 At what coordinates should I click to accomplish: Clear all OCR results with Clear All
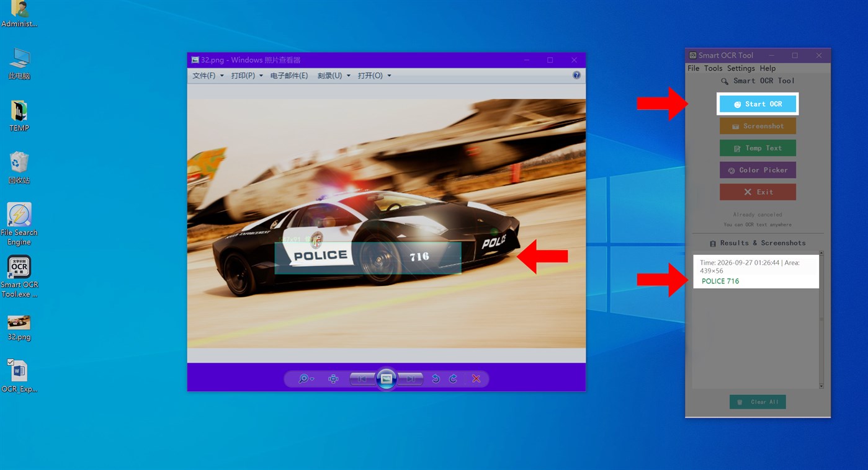(758, 402)
